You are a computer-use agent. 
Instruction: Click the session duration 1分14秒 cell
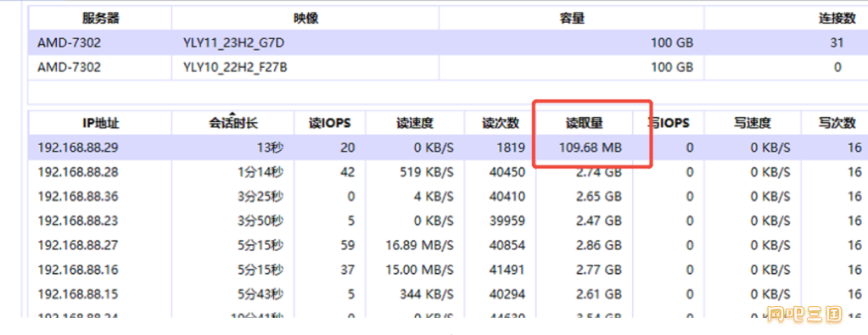pyautogui.click(x=260, y=172)
